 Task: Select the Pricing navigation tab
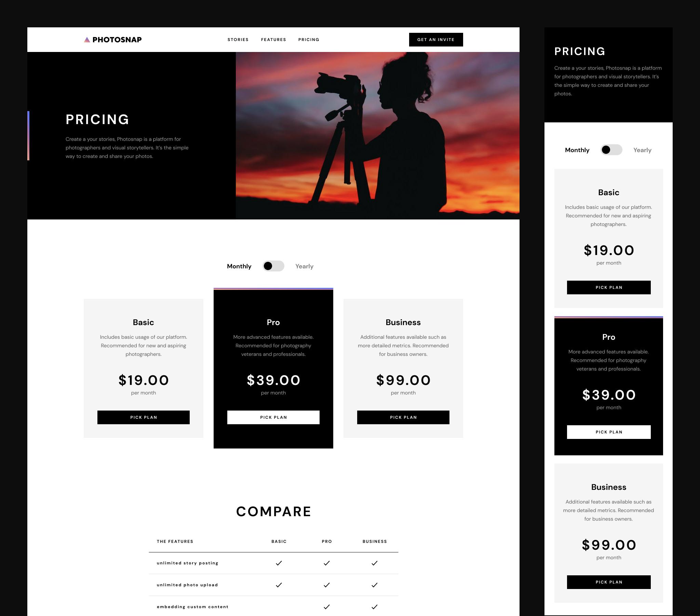pos(308,39)
